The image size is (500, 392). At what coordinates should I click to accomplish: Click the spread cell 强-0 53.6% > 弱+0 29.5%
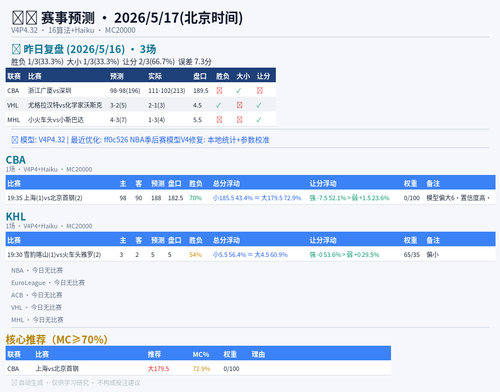click(x=344, y=255)
